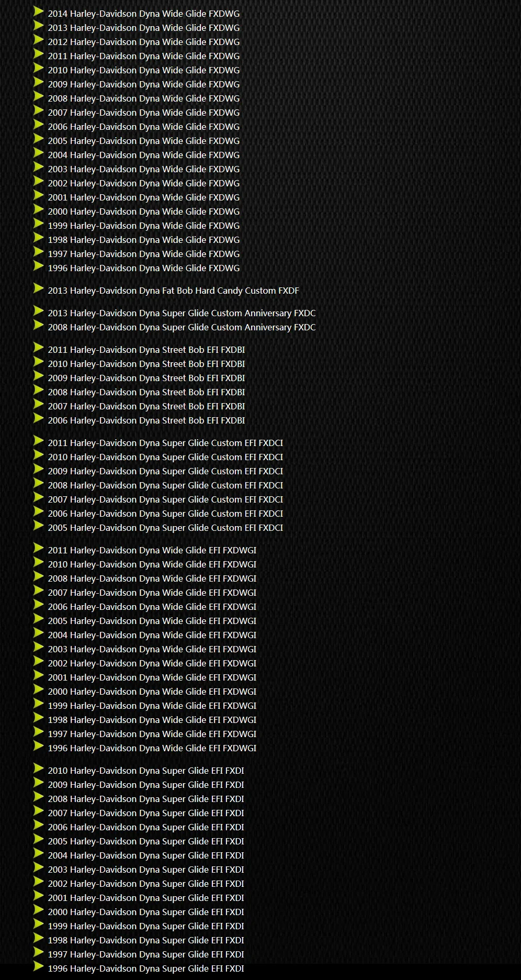Click the arrow bullet beside 2002 Wide Glide EFI FXDWGI
This screenshot has width=521, height=980.
[39, 661]
